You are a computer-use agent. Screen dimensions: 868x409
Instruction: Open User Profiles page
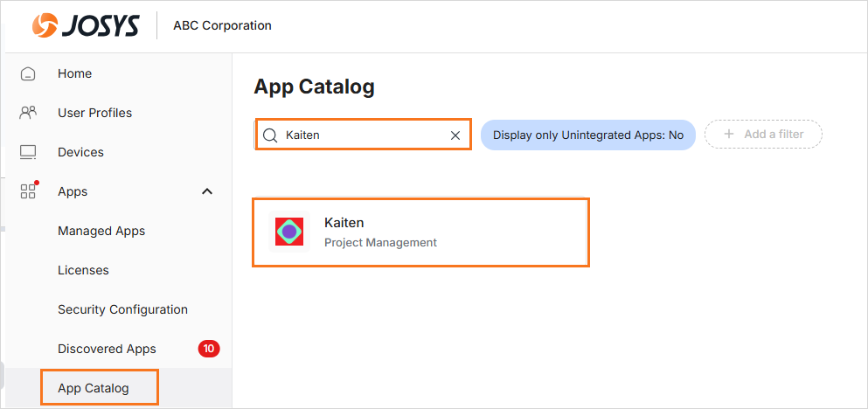(94, 113)
